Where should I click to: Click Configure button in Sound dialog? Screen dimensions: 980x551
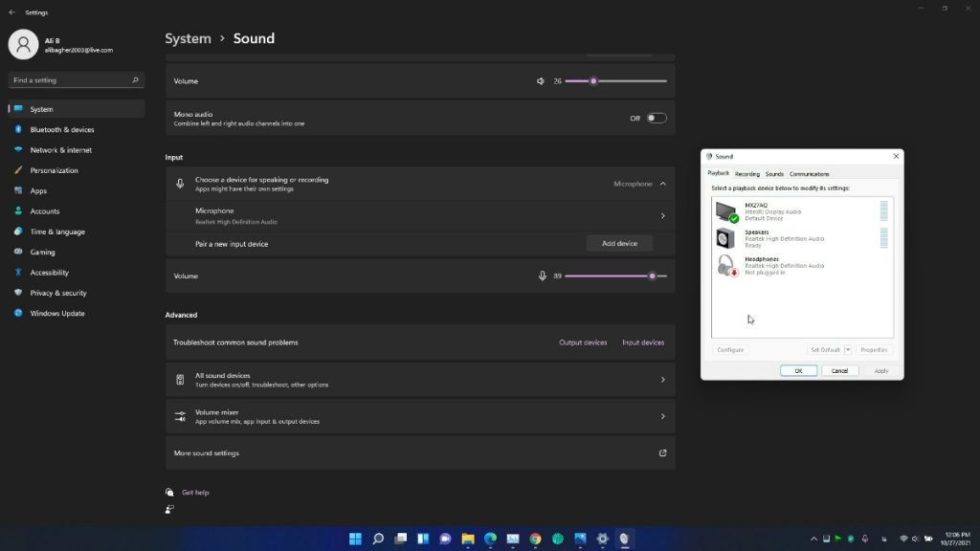(x=730, y=350)
